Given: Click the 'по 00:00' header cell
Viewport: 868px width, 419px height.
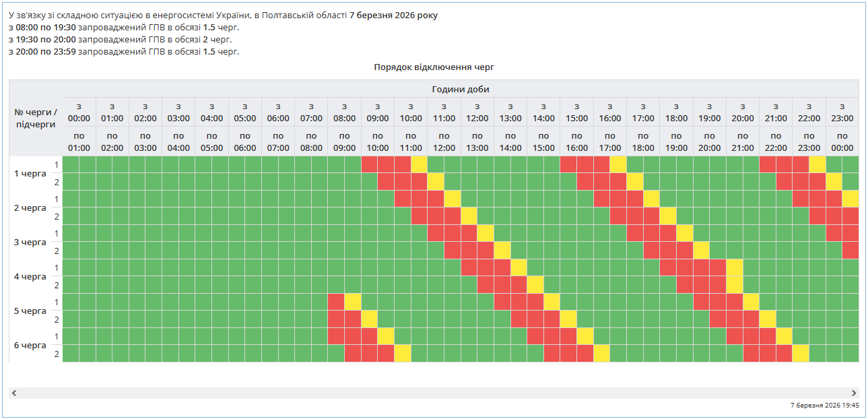Looking at the screenshot, I should (842, 141).
